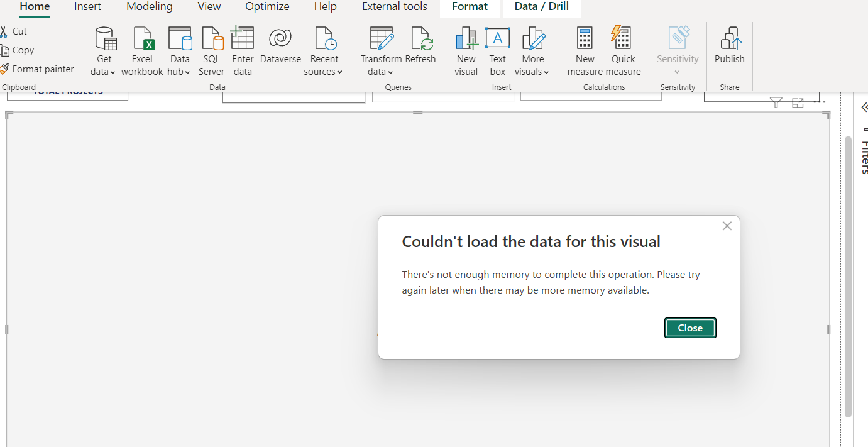Click the vertical canvas scrollbar
The width and height of the screenshot is (868, 447).
tap(848, 277)
